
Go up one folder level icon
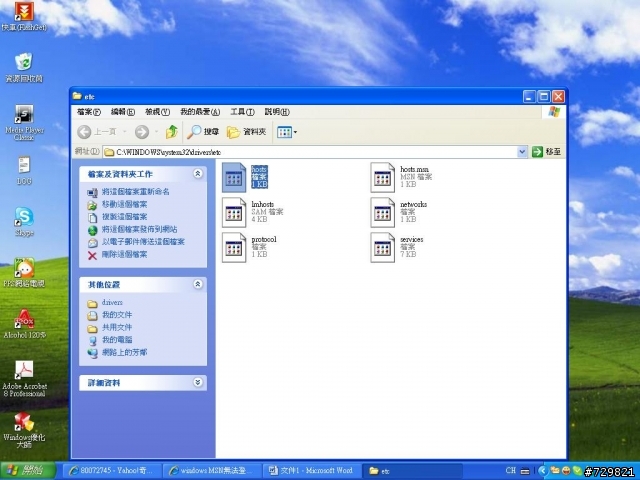point(172,132)
